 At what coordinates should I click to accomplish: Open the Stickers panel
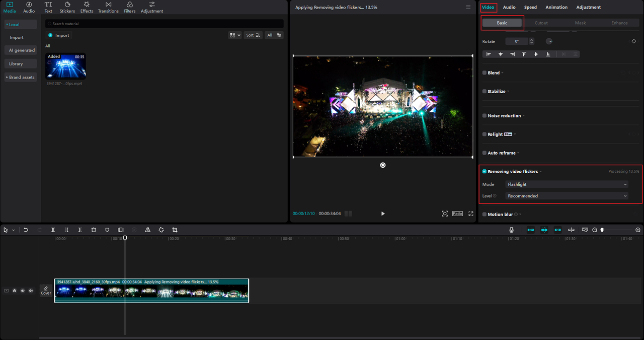[x=67, y=7]
